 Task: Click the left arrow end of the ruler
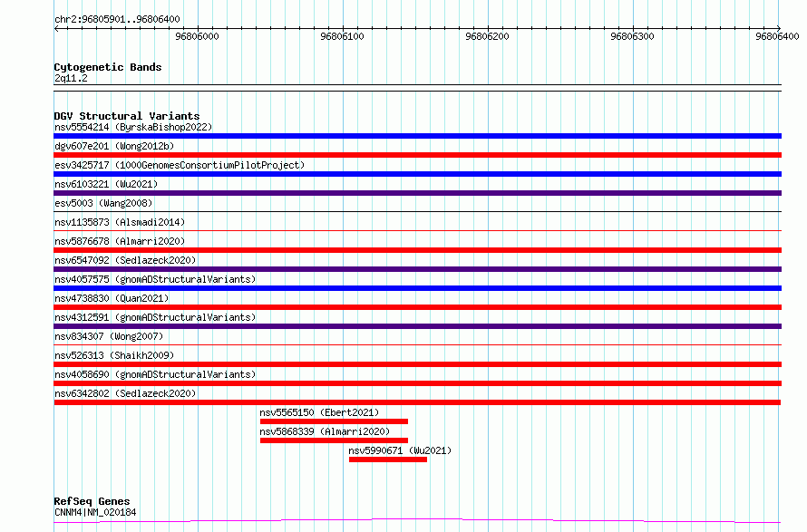[56, 29]
